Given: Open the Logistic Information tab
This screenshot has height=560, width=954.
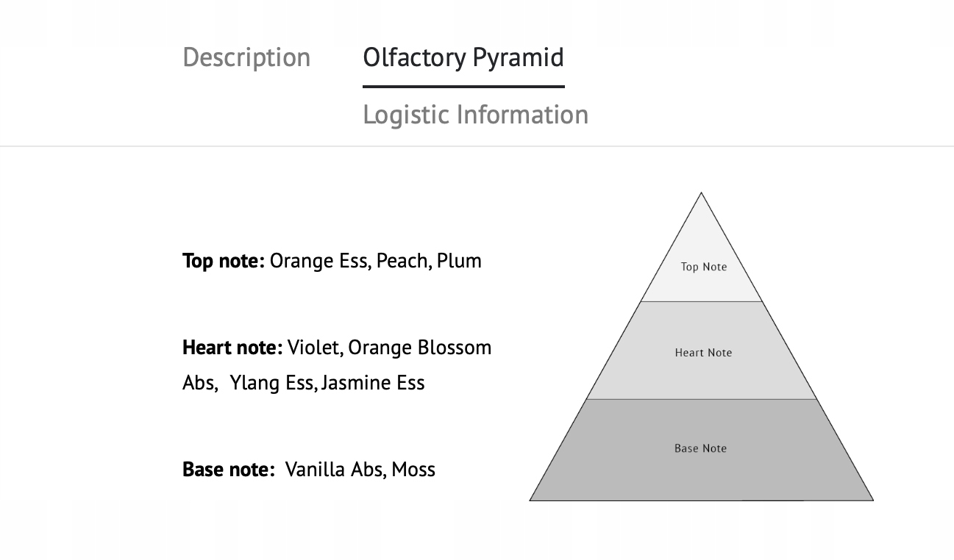Looking at the screenshot, I should [475, 115].
